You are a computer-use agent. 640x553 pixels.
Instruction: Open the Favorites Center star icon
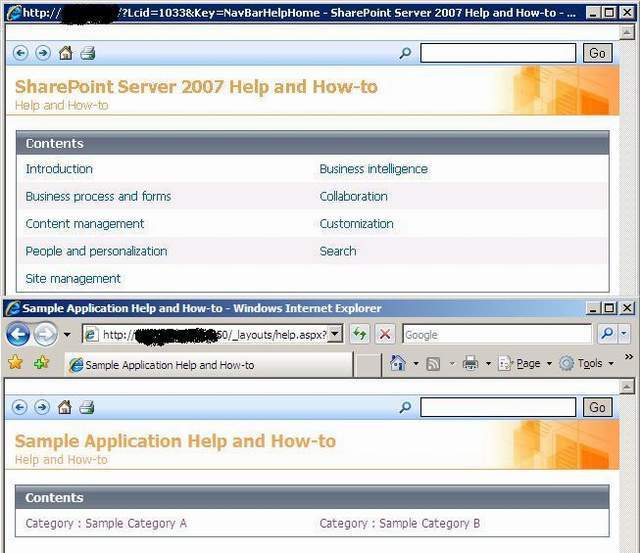(16, 362)
